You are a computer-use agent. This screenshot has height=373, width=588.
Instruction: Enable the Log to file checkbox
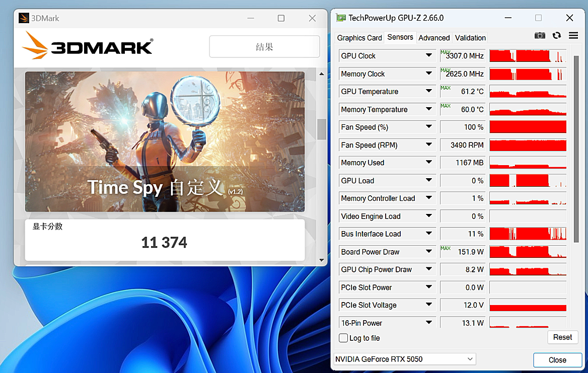coord(343,338)
